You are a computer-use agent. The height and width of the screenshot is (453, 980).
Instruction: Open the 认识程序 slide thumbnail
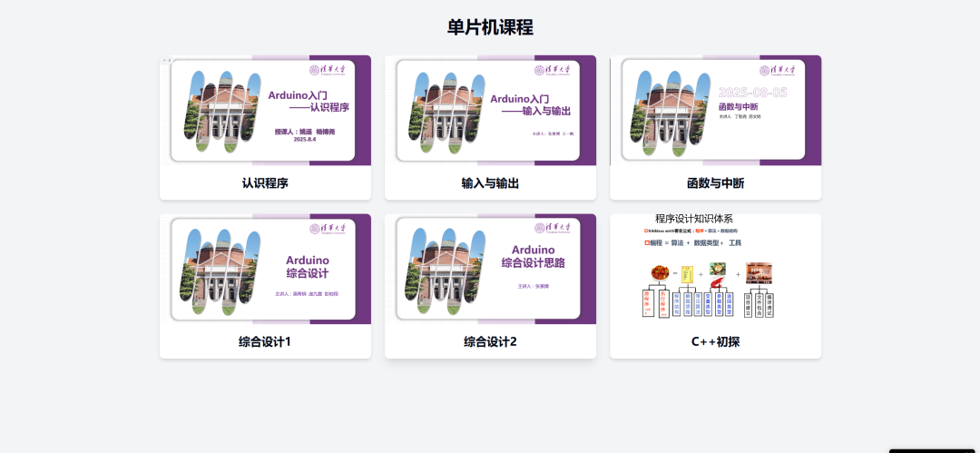tap(265, 110)
